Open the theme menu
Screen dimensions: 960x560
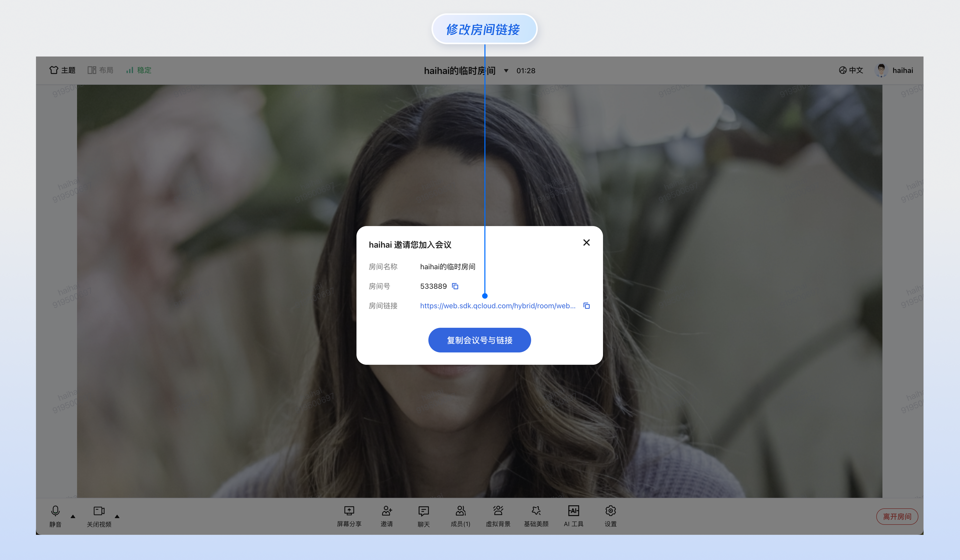point(62,70)
